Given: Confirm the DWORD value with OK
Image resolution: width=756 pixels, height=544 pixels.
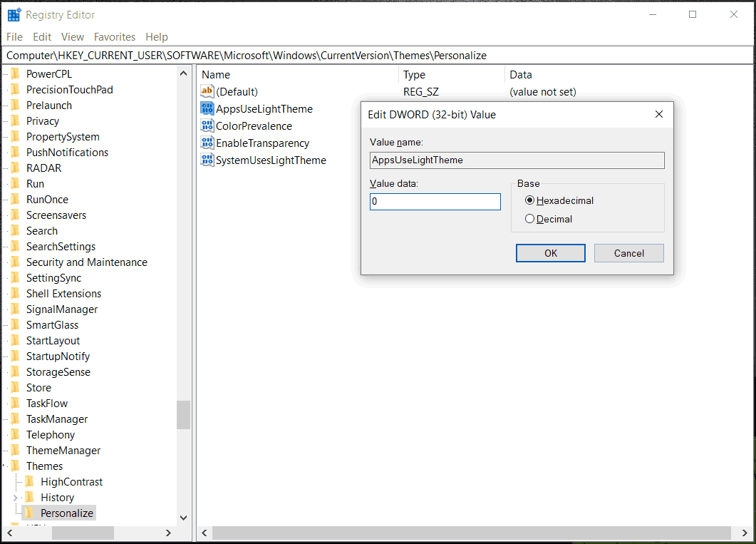Looking at the screenshot, I should point(551,253).
